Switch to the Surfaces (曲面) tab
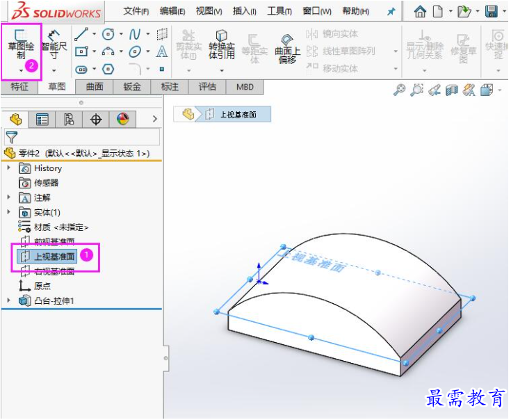The width and height of the screenshot is (511, 420). point(95,87)
